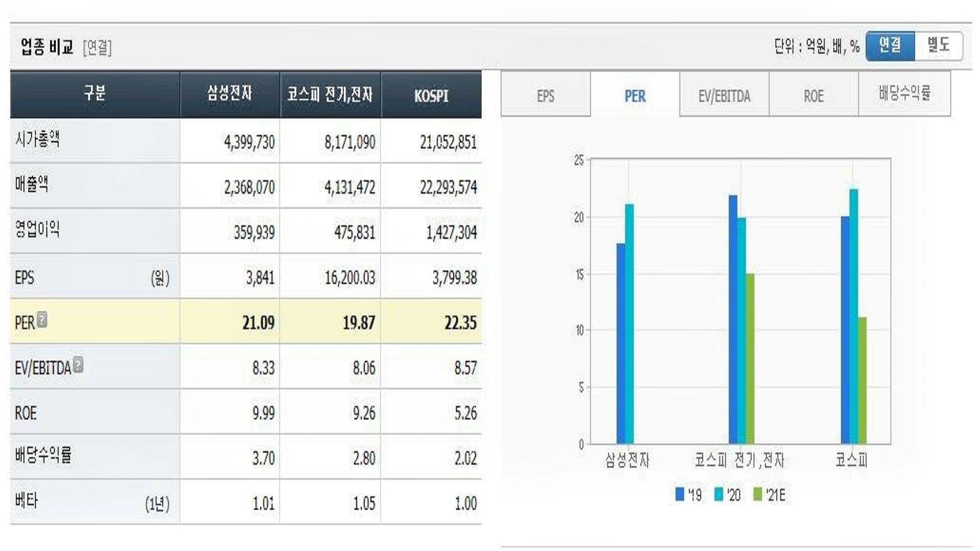Select the 배당수익률 row label
The width and height of the screenshot is (980, 551).
(43, 455)
